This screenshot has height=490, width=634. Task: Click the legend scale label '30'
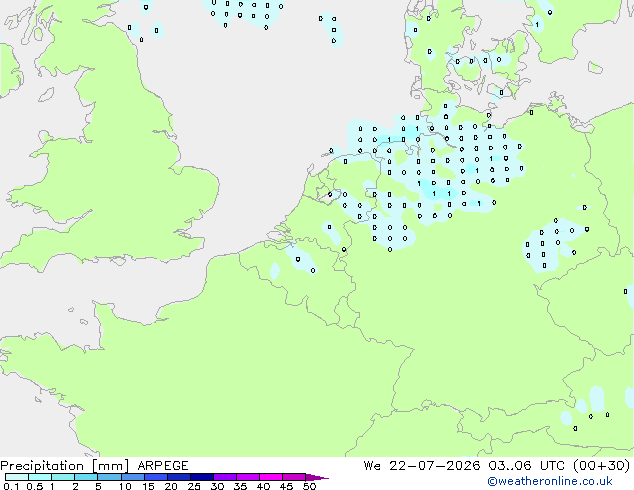(x=217, y=486)
